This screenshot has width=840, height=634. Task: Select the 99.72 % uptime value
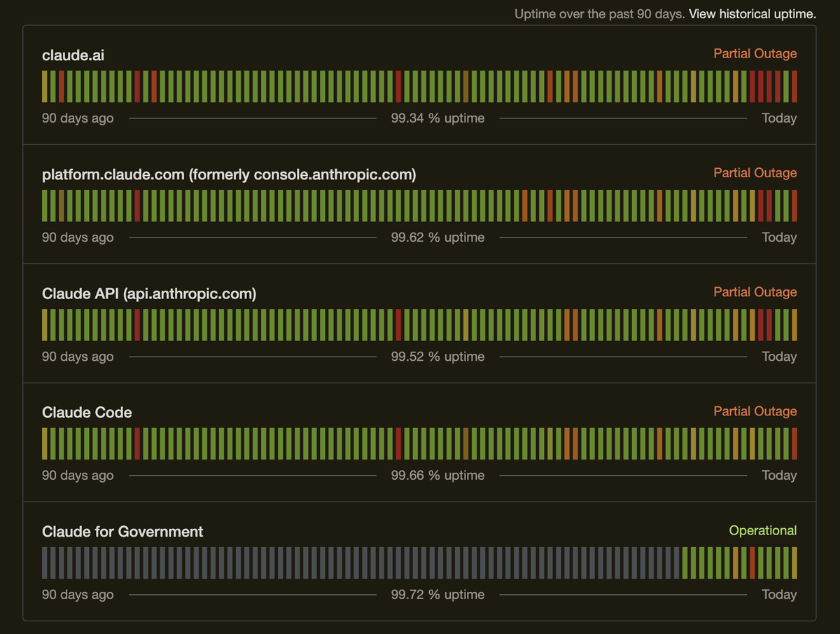(437, 595)
